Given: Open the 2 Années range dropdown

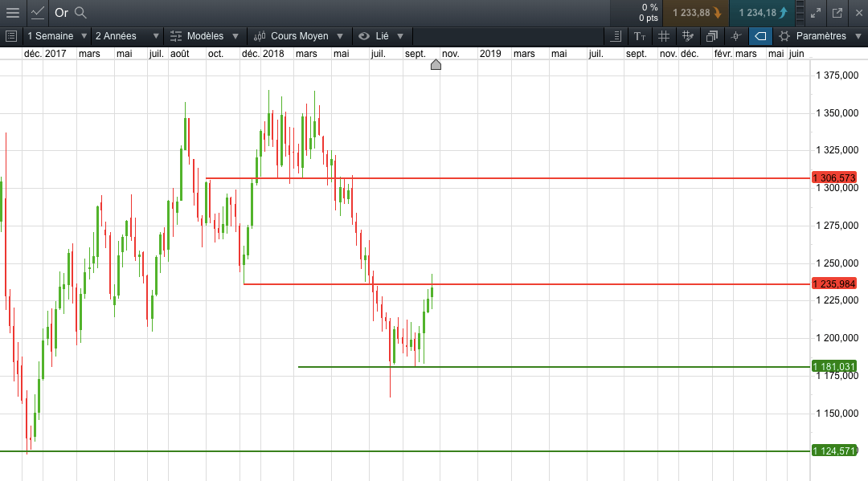Looking at the screenshot, I should (127, 36).
